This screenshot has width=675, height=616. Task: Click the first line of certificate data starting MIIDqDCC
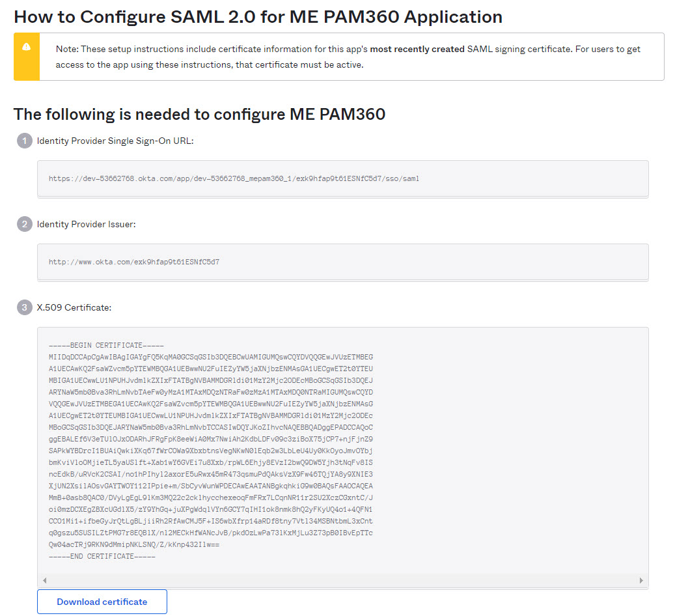point(210,357)
